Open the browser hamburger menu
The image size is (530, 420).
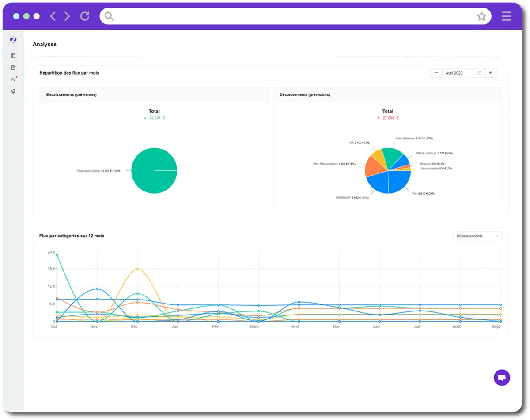point(507,16)
